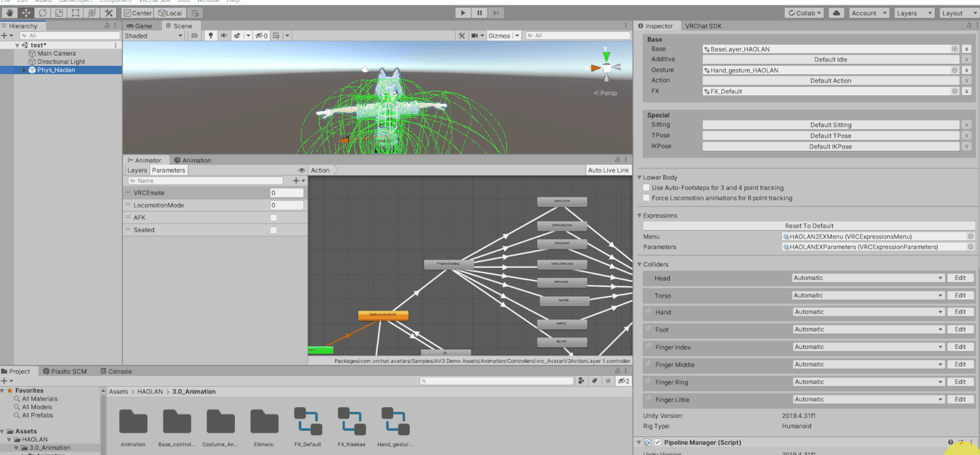
Task: Open Unity cloud services via cloud icon
Action: pos(836,13)
